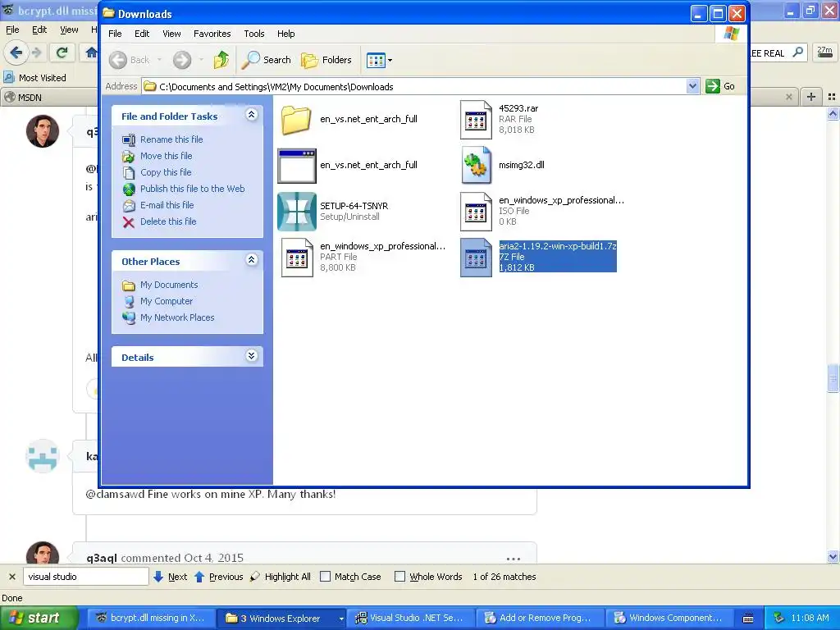The width and height of the screenshot is (840, 630).
Task: Select the en_vs.net_ent_arch_full folder icon
Action: [x=296, y=119]
